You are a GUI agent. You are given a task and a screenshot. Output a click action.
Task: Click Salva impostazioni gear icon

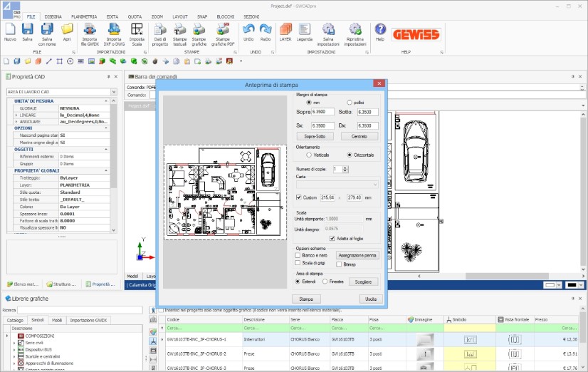(328, 30)
